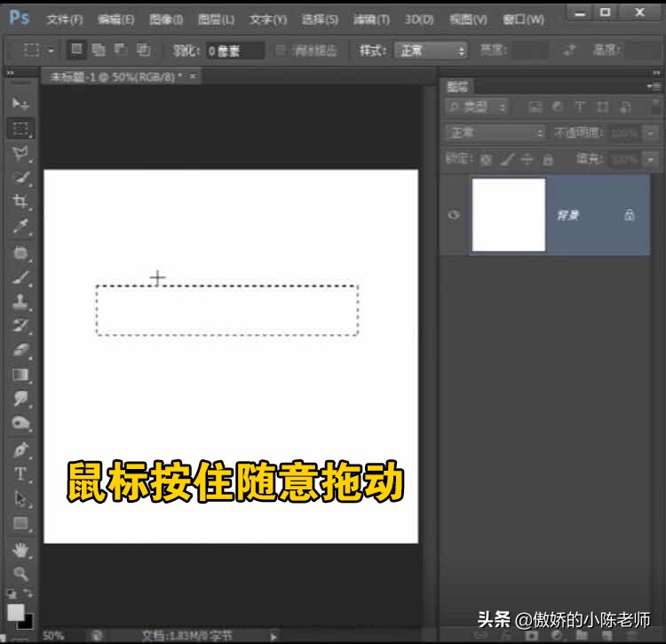Swap width and height button in options bar
Screen dimensions: 666x644
pyautogui.click(x=568, y=51)
